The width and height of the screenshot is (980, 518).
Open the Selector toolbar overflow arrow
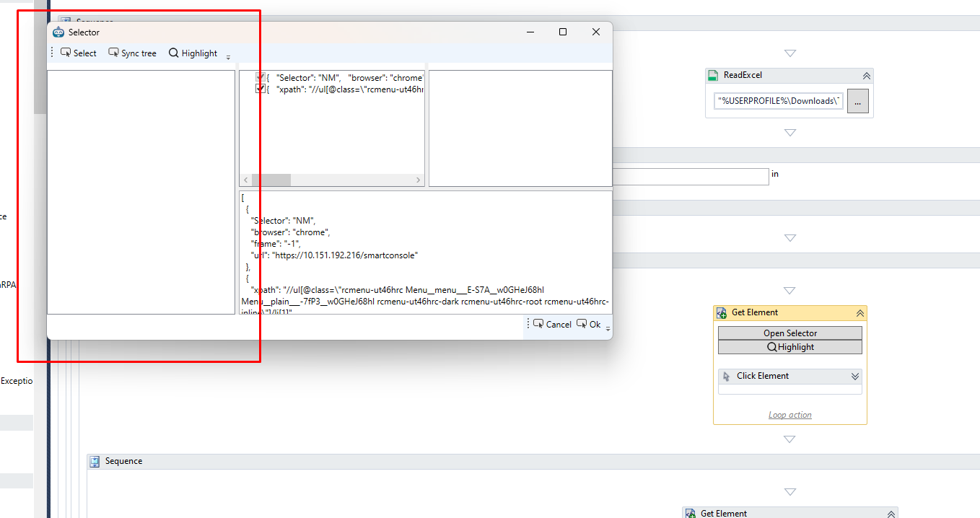coord(228,57)
